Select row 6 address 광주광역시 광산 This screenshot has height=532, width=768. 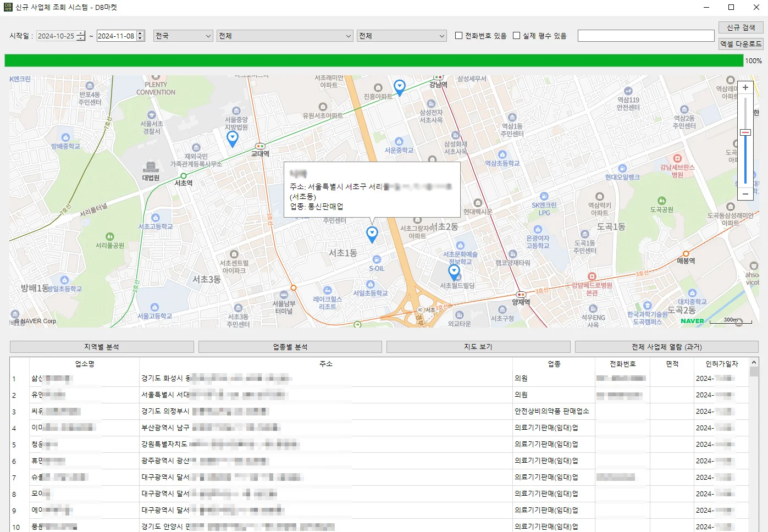pyautogui.click(x=326, y=461)
